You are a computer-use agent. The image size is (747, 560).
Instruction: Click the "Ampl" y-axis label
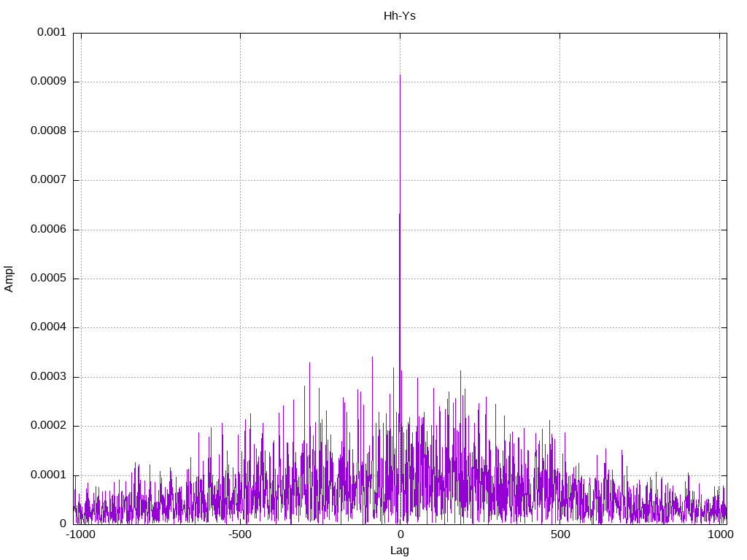(x=9, y=278)
